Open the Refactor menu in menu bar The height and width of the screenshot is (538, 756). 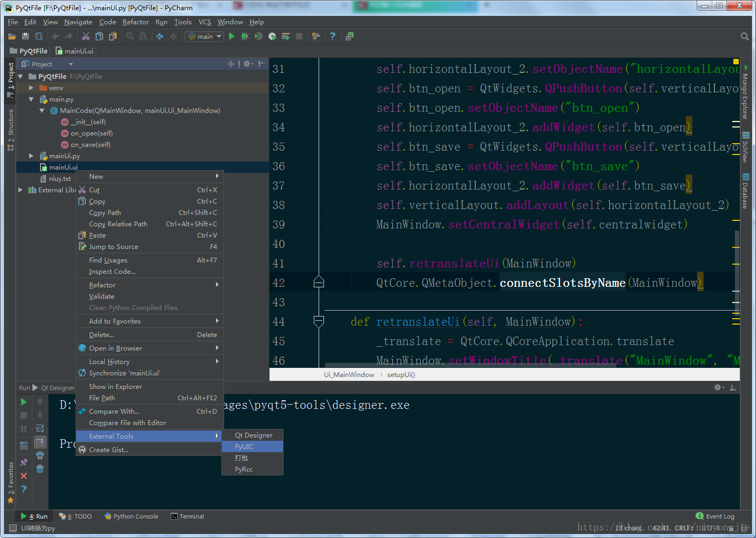[136, 22]
